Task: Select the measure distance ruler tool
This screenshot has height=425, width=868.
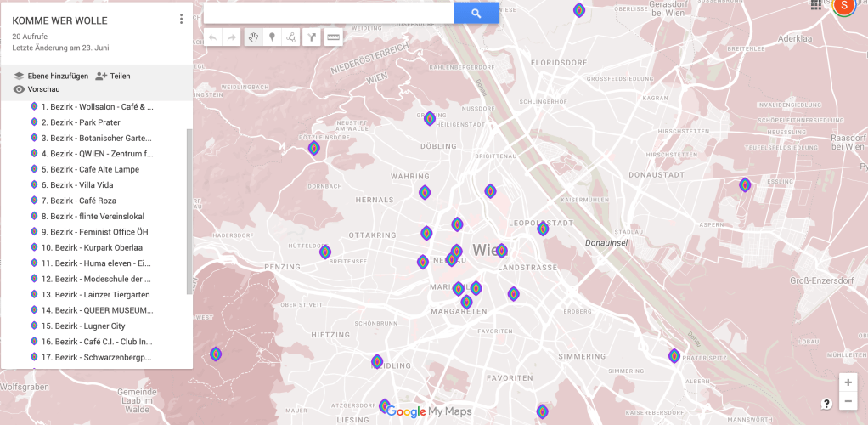Action: pyautogui.click(x=333, y=37)
